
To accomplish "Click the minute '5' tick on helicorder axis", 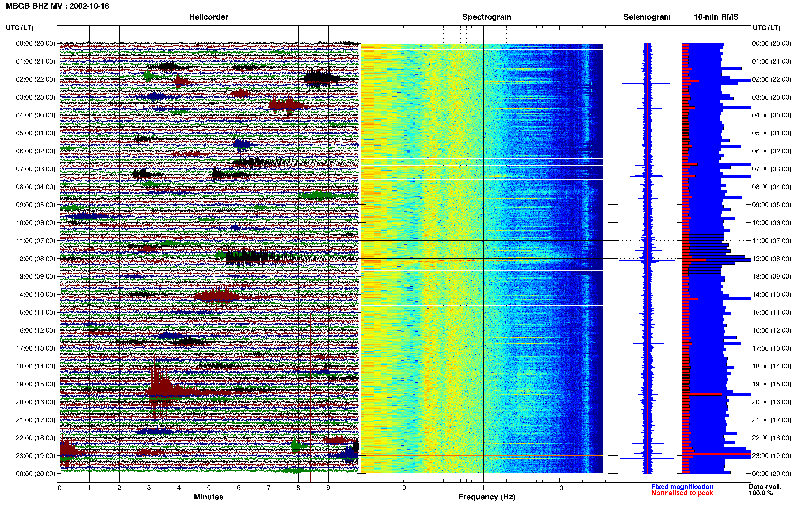I will coord(209,487).
